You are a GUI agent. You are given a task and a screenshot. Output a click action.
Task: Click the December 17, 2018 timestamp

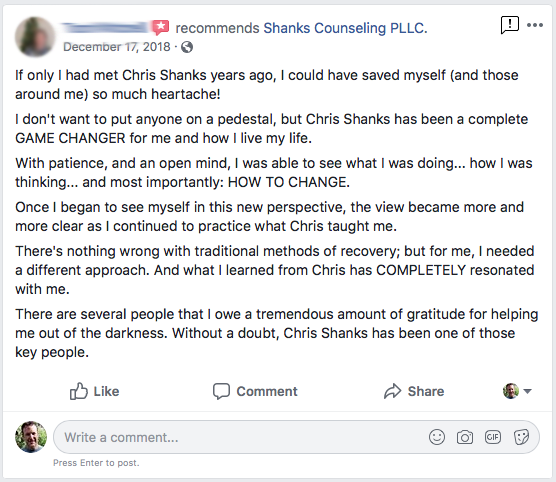(x=117, y=47)
